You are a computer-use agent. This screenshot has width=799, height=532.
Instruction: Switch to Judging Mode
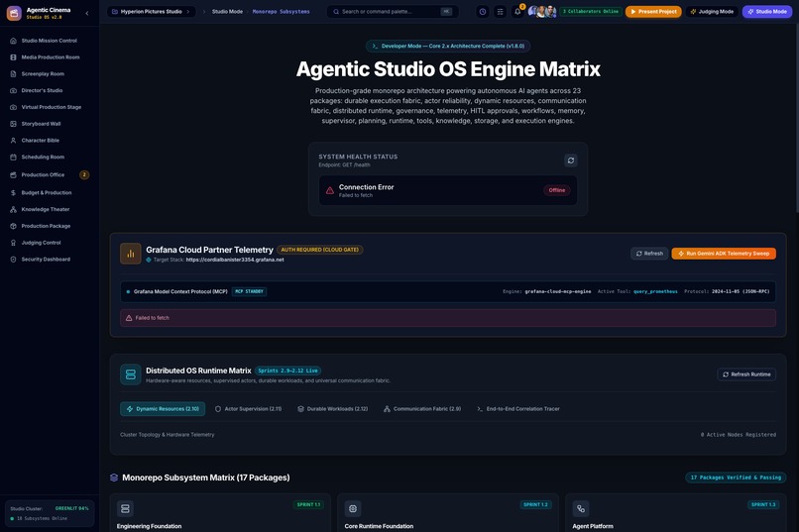[x=712, y=11]
